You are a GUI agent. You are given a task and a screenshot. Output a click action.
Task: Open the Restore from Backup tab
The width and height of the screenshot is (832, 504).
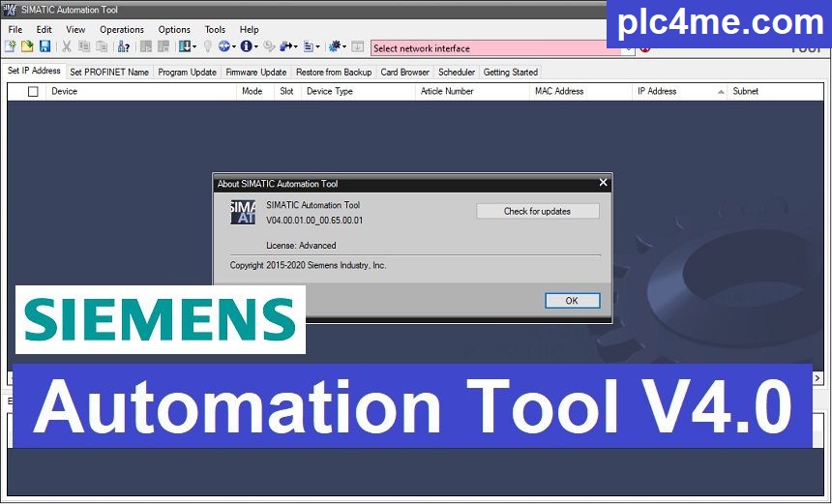[333, 72]
